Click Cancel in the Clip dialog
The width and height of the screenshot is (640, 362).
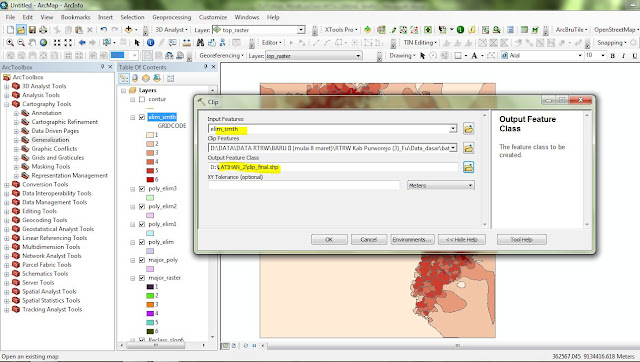tap(369, 240)
